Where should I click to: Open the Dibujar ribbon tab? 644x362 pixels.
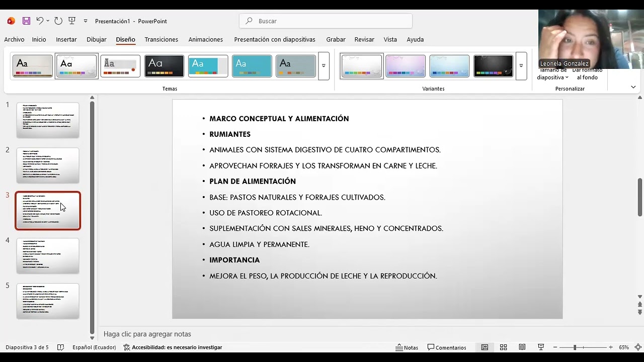pos(97,39)
